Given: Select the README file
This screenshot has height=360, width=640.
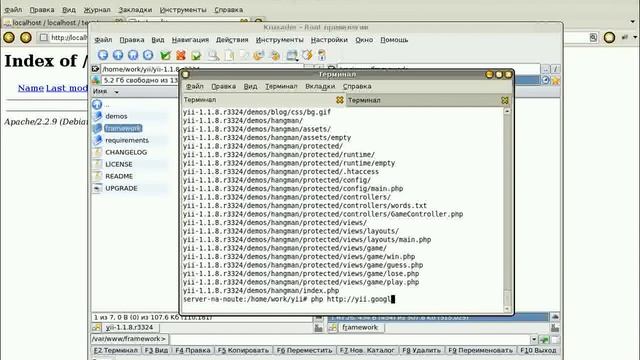Looking at the screenshot, I should point(119,176).
